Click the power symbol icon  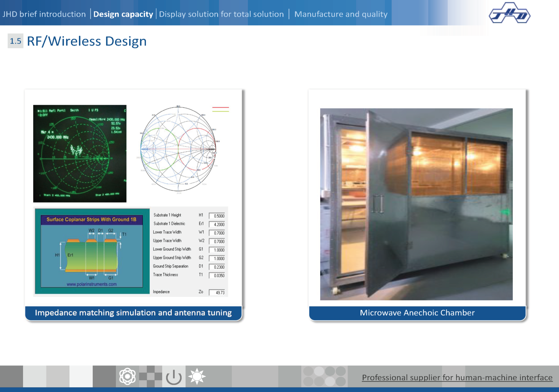[x=174, y=377]
